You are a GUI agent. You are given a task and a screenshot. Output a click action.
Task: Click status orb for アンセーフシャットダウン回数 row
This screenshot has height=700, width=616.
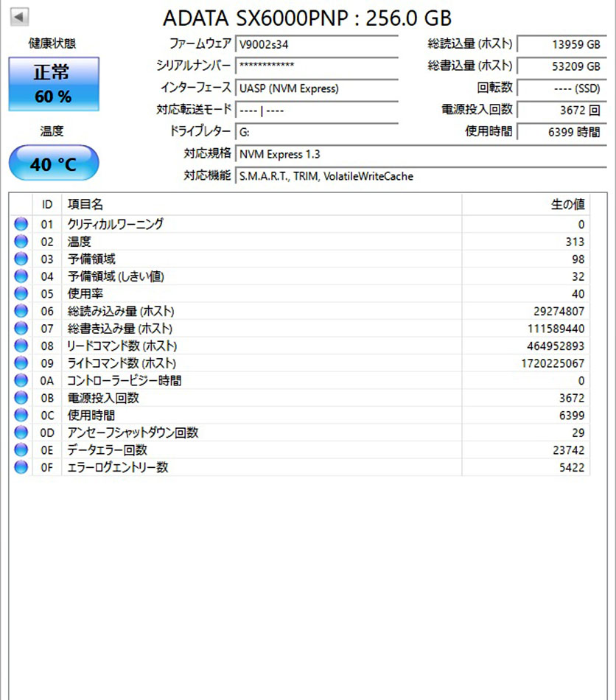tap(21, 433)
